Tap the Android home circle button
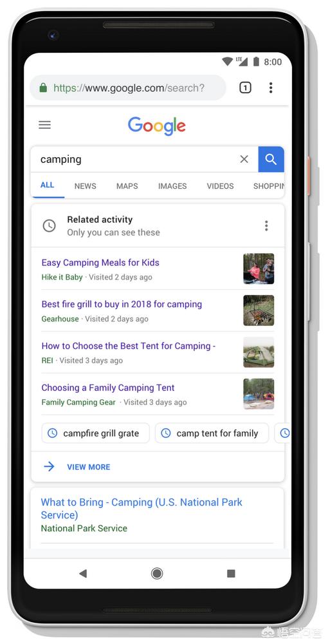328x644 pixels. [157, 573]
